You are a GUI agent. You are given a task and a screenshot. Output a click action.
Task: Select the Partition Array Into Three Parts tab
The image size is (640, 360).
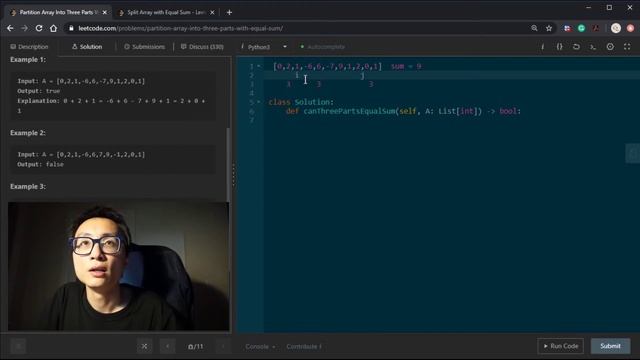point(57,13)
